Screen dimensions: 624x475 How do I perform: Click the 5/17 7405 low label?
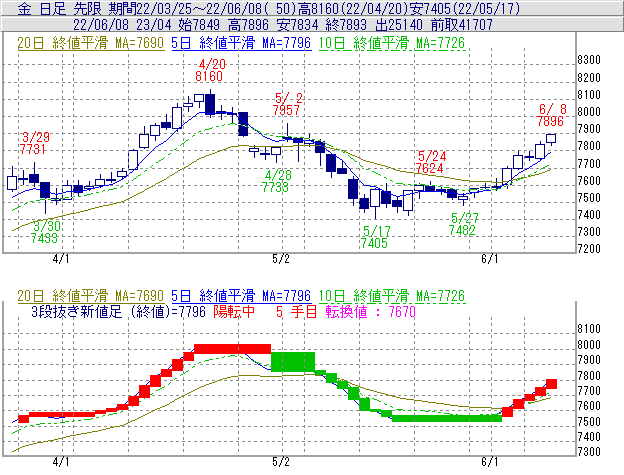[x=375, y=237]
